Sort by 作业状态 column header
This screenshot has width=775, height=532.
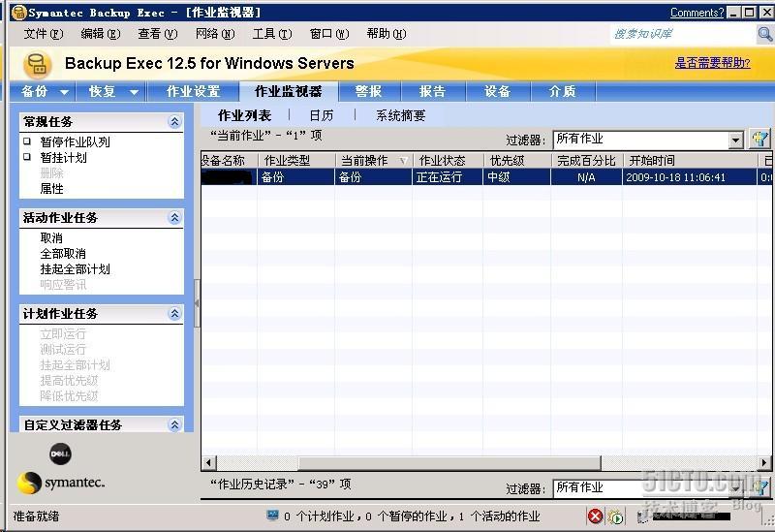point(448,161)
